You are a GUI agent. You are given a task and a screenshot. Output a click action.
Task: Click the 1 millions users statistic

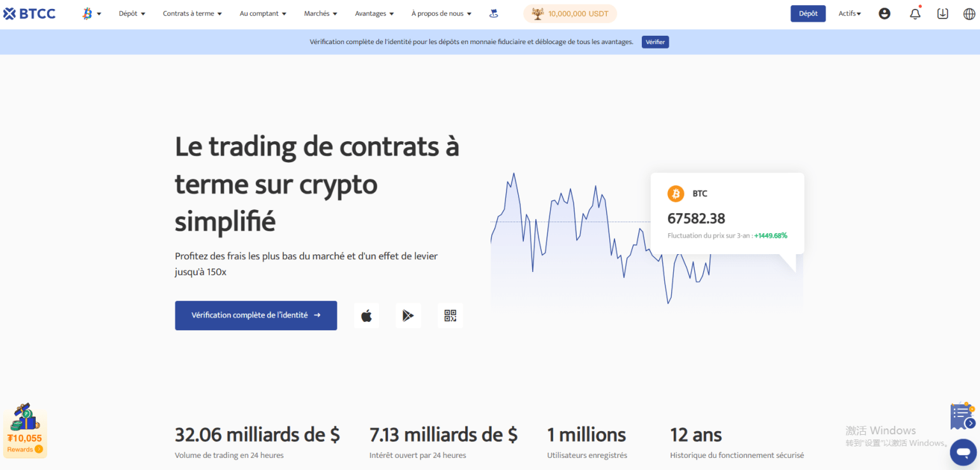click(x=586, y=435)
